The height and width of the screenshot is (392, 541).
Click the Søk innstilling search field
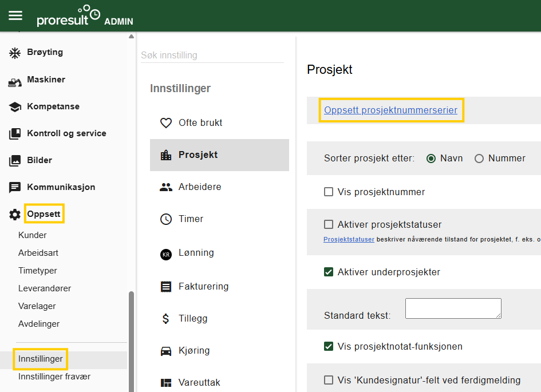pyautogui.click(x=212, y=55)
